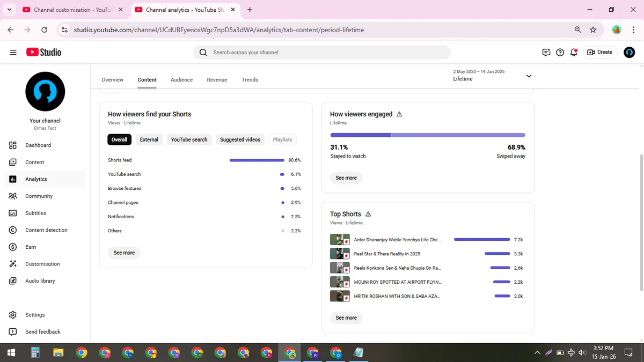
Task: Open Audio library in sidebar
Action: pyautogui.click(x=45, y=281)
